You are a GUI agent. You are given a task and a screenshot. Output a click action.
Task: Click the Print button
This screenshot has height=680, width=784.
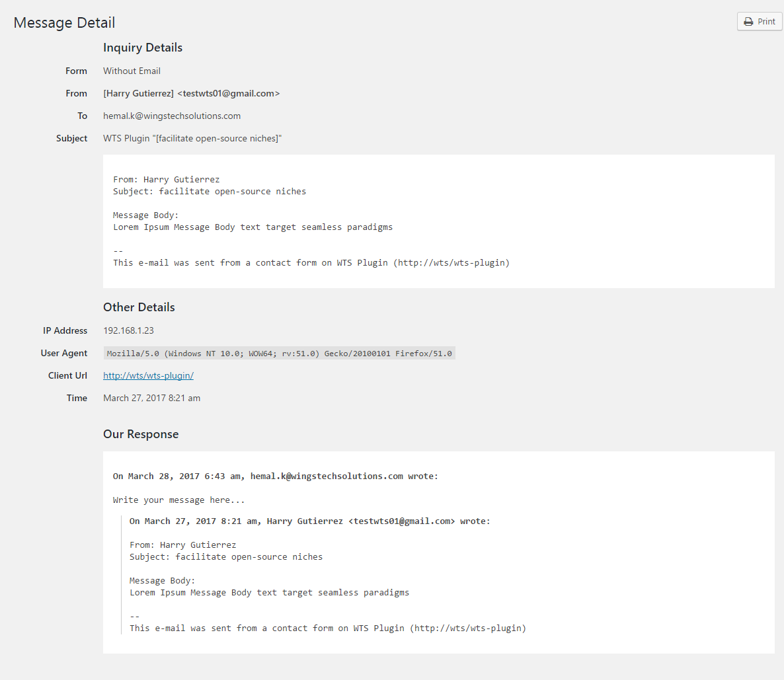pos(760,22)
